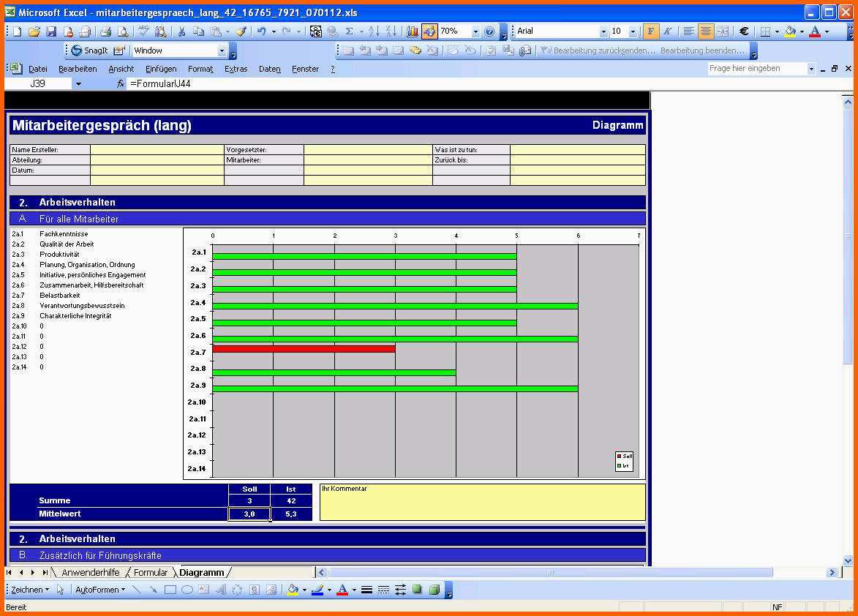Screen dimensions: 858x616
Task: Open the Chart Wizard icon
Action: 412,31
